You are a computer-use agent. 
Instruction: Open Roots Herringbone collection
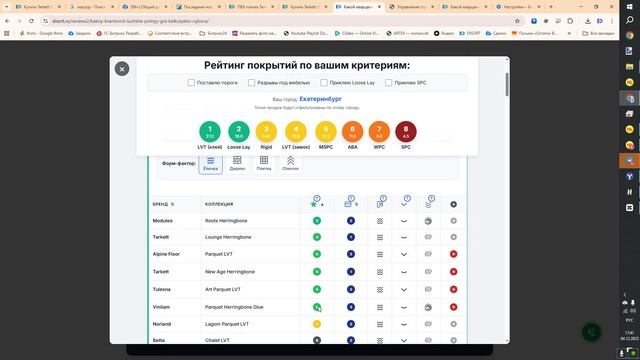click(226, 221)
